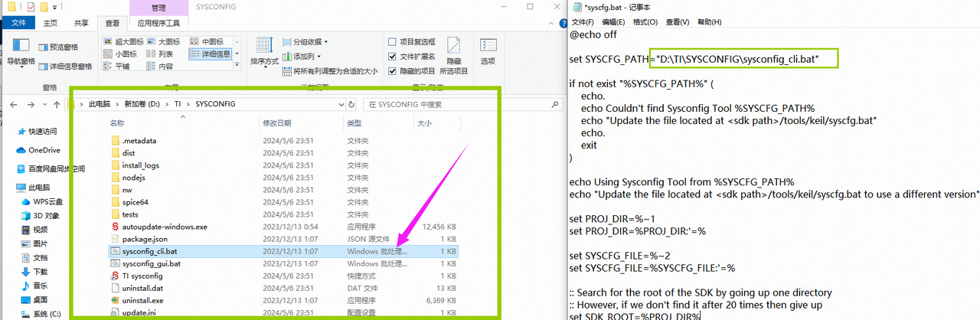Click the TI sysconfig shortcut icon

[x=116, y=276]
